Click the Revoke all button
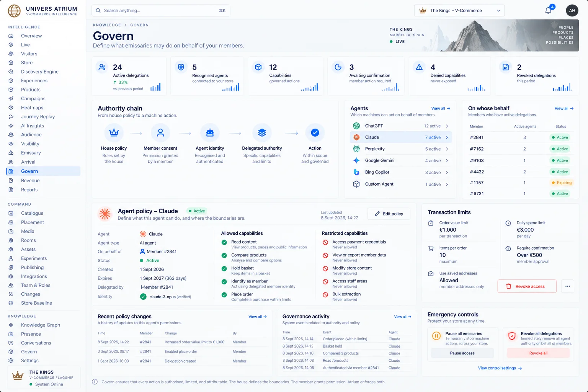Image resolution: width=588 pixels, height=392 pixels. (x=538, y=353)
